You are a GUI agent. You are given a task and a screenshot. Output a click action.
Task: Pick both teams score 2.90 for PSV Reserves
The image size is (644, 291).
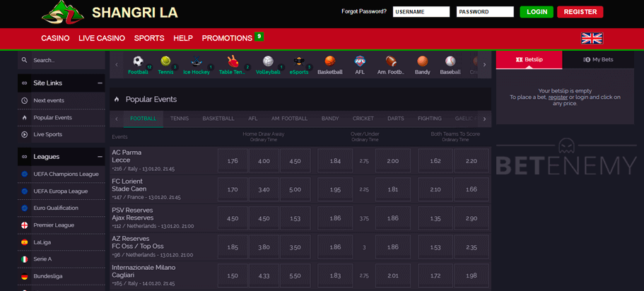point(472,218)
